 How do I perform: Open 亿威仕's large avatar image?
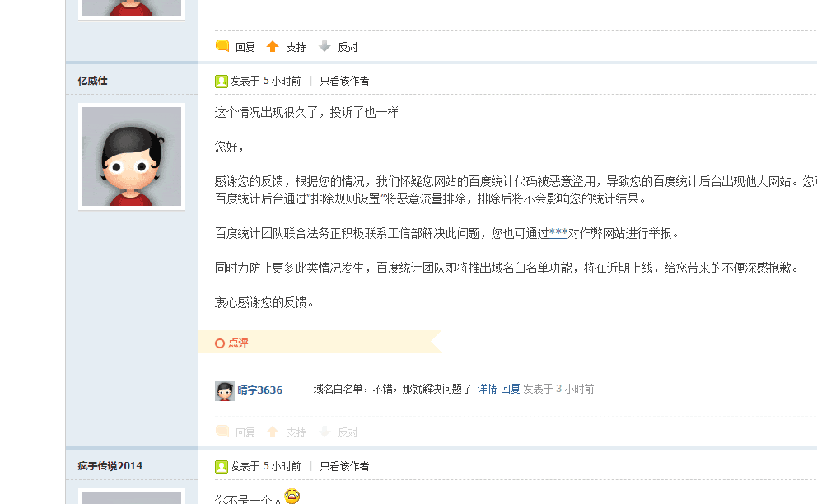click(132, 156)
